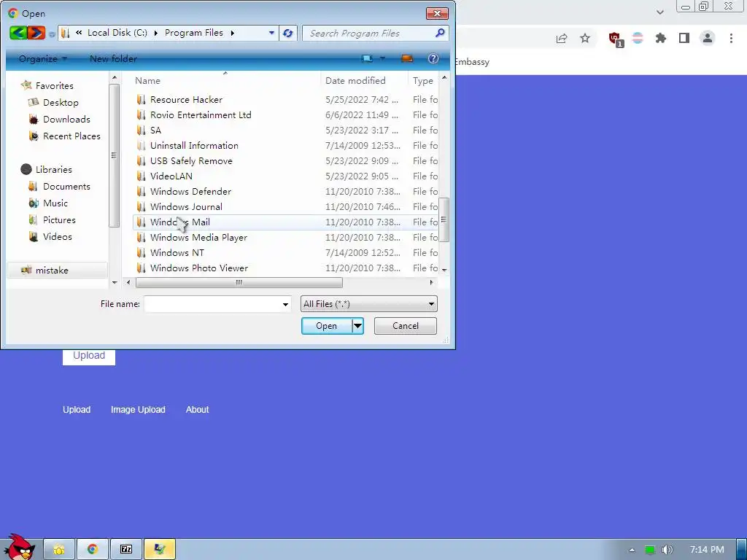747x560 pixels.
Task: Click the Angry Bird start button
Action: pos(19,547)
